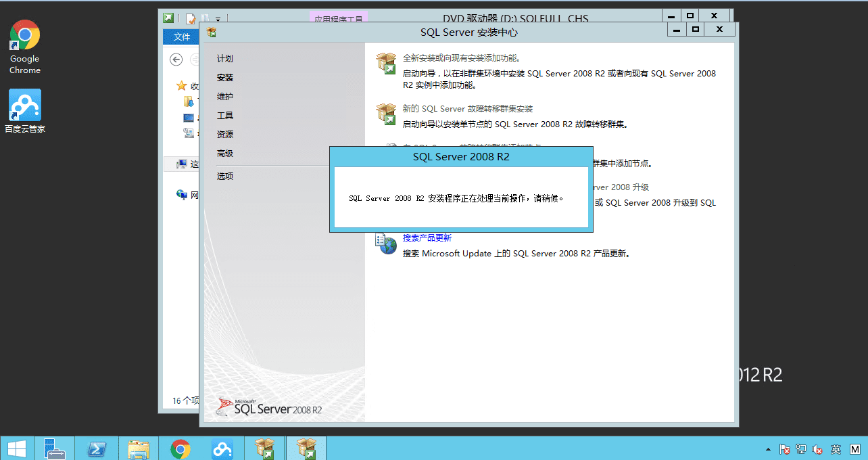Image resolution: width=868 pixels, height=460 pixels.
Task: Click the 16 个项 status bar text
Action: click(x=184, y=400)
